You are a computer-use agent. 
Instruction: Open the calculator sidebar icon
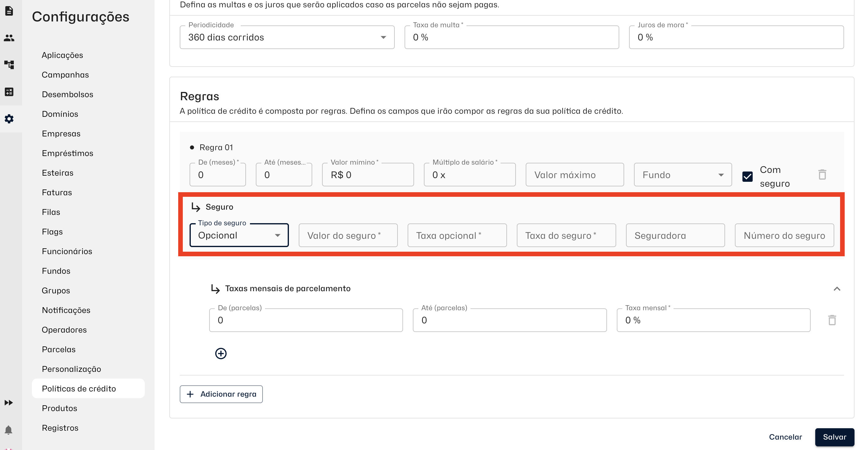point(9,92)
